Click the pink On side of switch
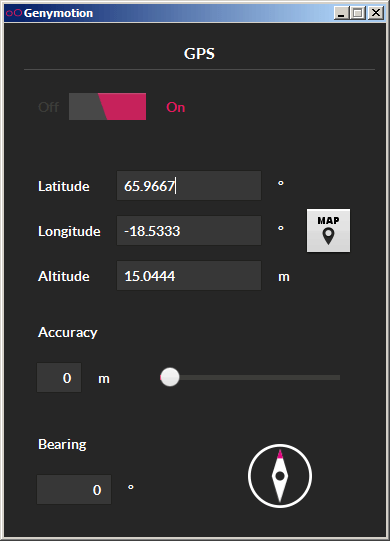 pos(126,107)
